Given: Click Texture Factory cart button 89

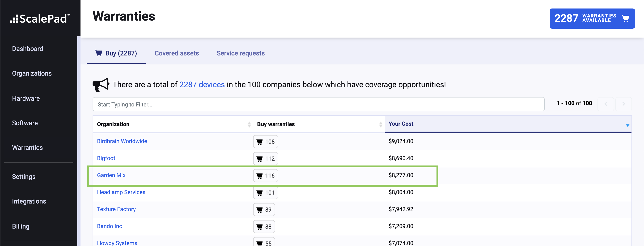Looking at the screenshot, I should click(x=264, y=210).
